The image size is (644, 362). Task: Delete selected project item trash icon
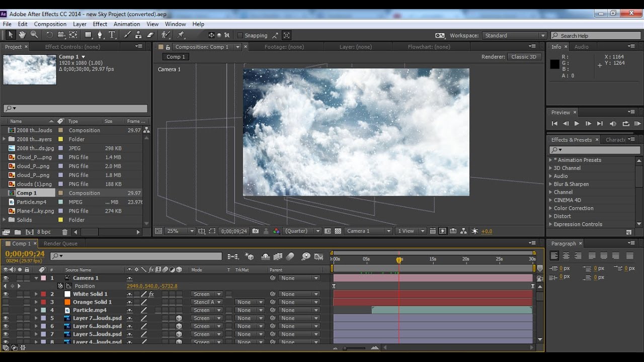[65, 232]
